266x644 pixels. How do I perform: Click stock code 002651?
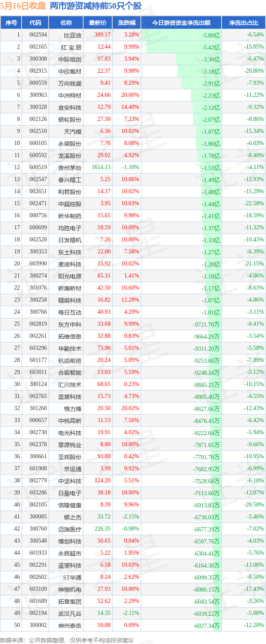38,192
